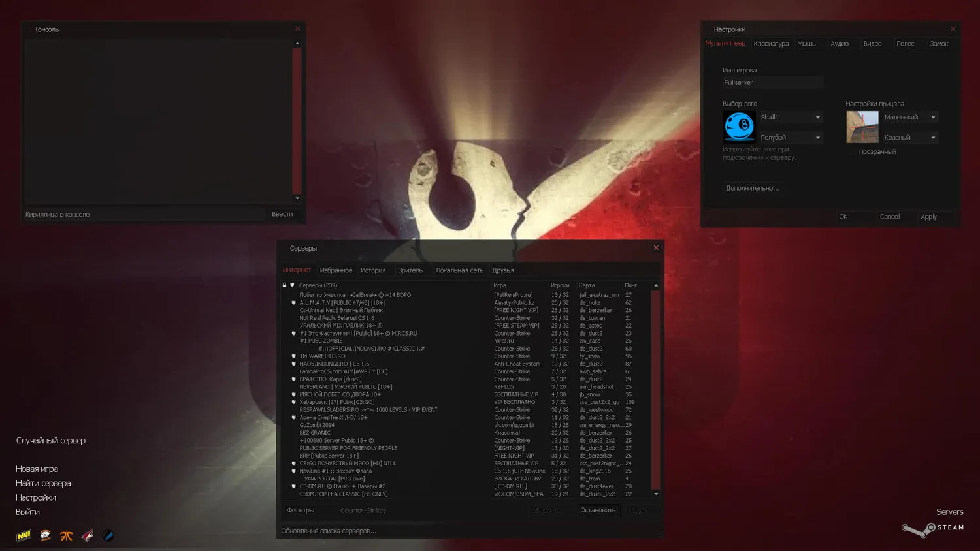This screenshot has width=980, height=551.
Task: Toggle the Прозрачный crosshair checkbox
Action: 852,152
